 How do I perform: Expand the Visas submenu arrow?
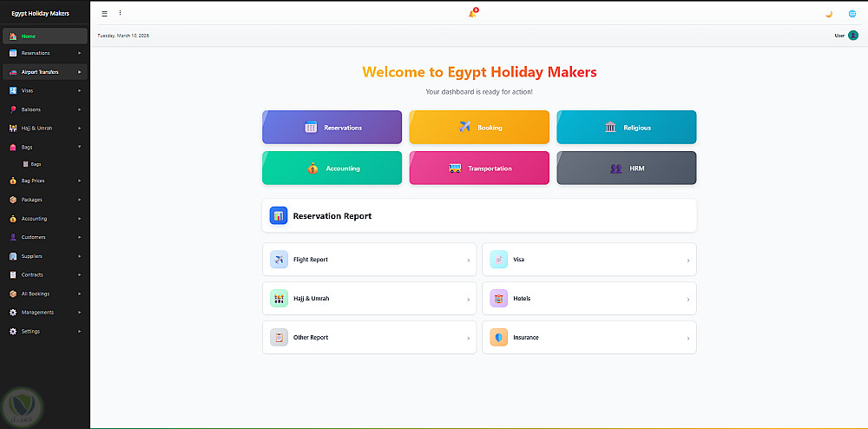click(x=80, y=90)
